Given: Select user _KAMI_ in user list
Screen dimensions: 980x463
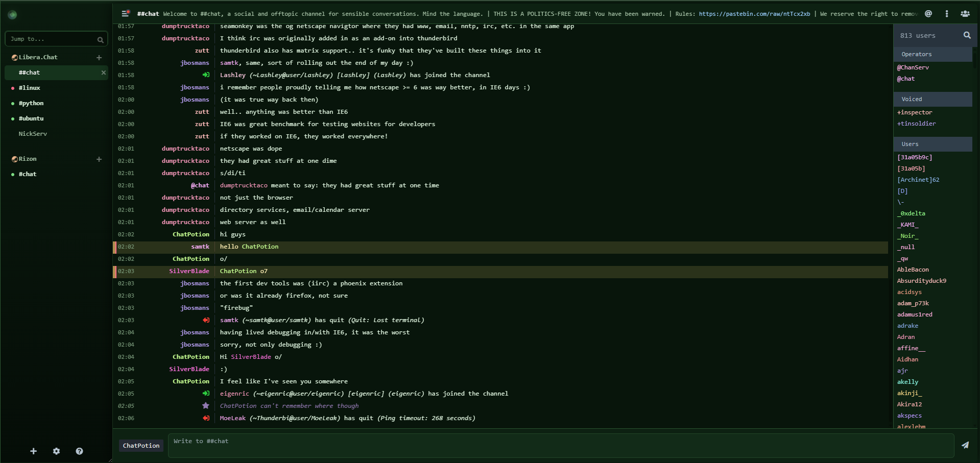Looking at the screenshot, I should click(x=907, y=225).
